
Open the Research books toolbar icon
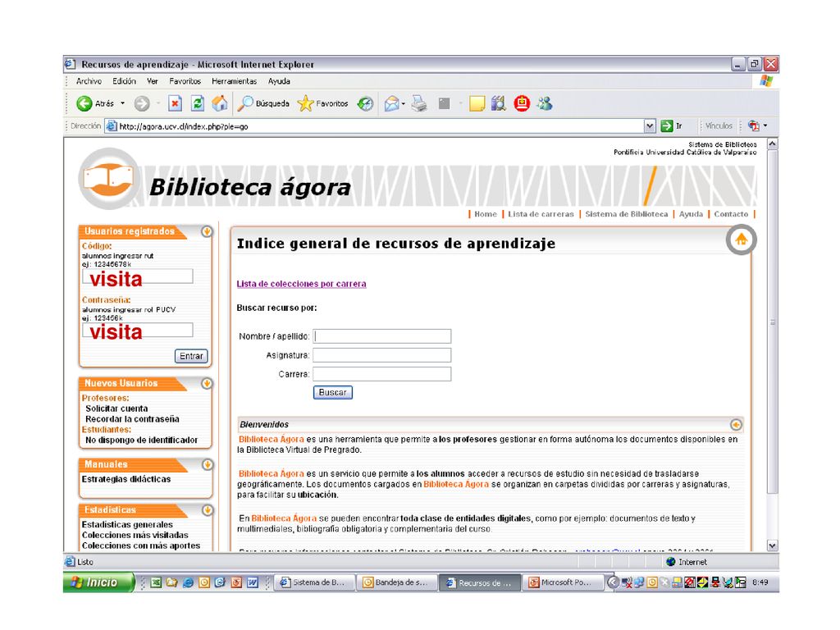pos(499,103)
